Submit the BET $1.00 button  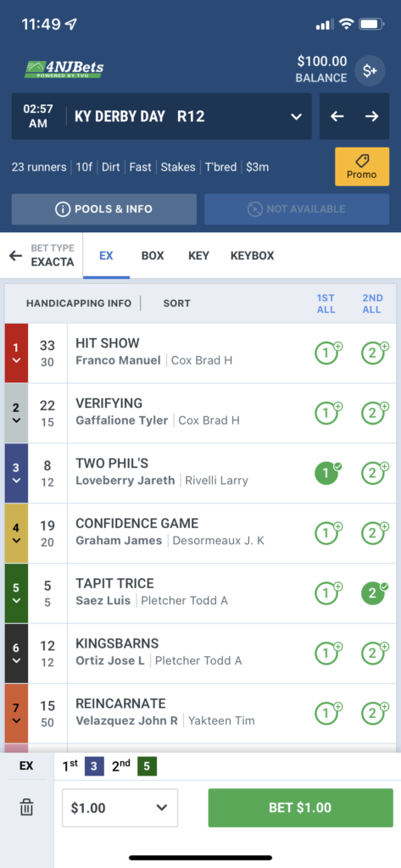click(299, 808)
